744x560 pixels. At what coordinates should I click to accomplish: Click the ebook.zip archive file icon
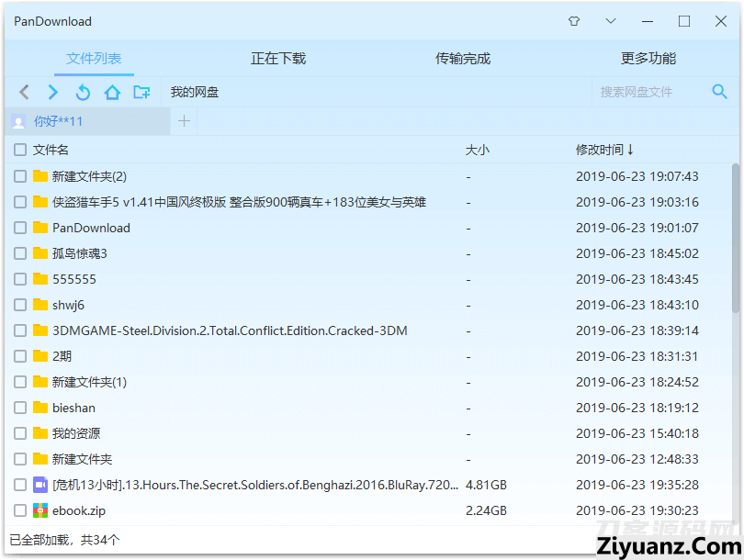click(40, 510)
